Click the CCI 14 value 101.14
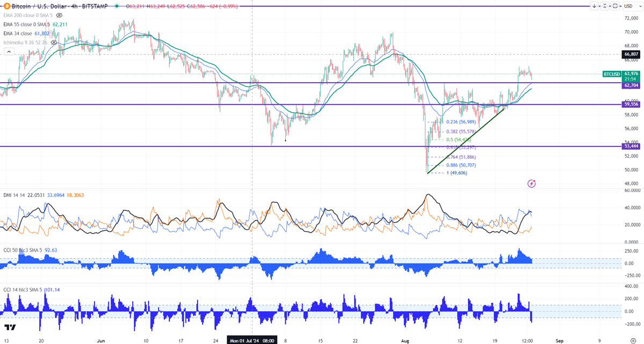This screenshot has height=344, width=644. point(52,290)
